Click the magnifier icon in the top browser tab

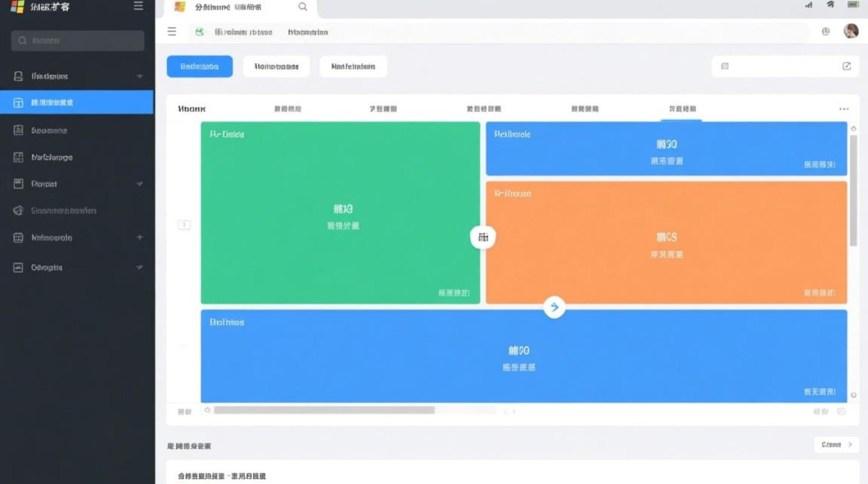pos(302,7)
